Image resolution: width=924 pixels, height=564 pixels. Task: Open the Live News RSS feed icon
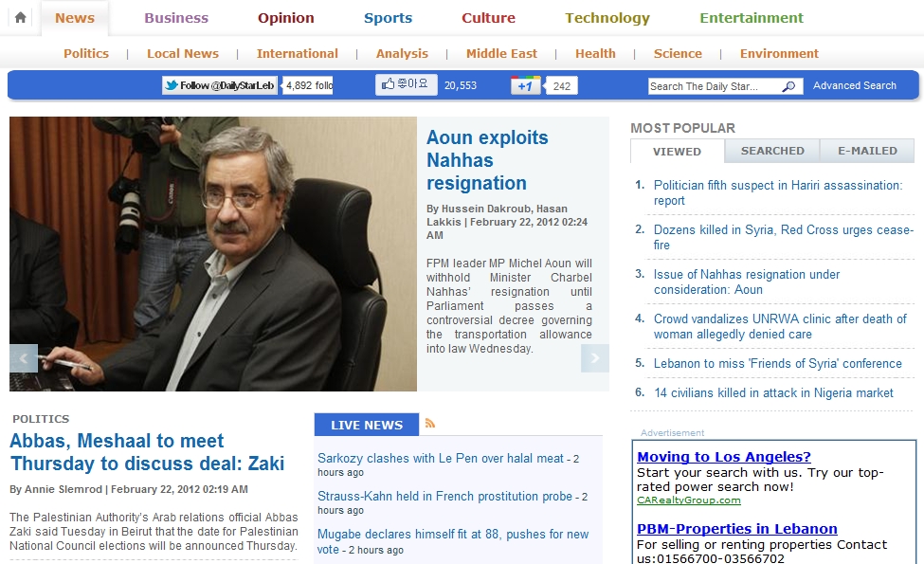point(430,424)
